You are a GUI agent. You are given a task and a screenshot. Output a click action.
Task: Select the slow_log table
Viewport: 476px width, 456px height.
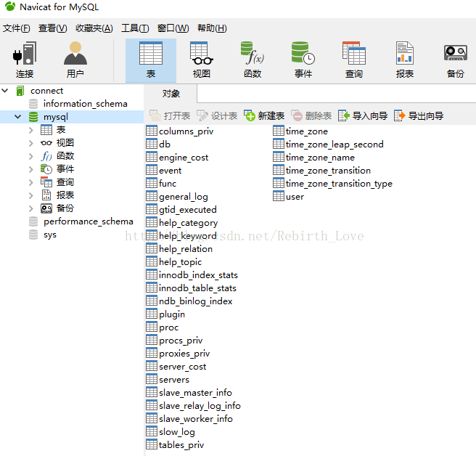tap(171, 432)
